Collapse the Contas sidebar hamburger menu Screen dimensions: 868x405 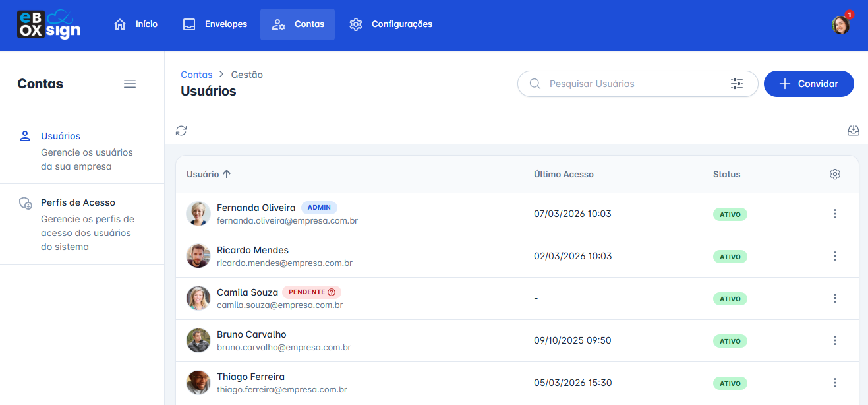point(130,84)
